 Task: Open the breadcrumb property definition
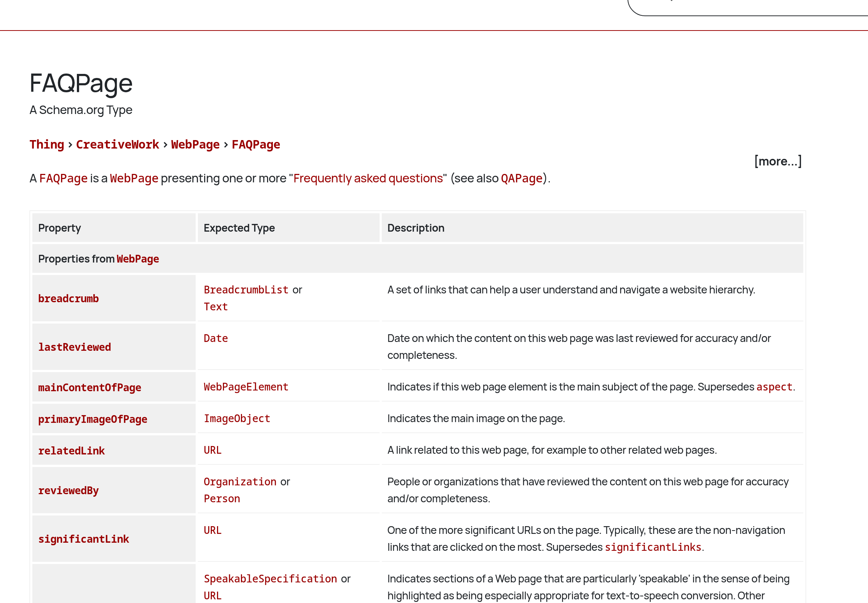point(69,299)
